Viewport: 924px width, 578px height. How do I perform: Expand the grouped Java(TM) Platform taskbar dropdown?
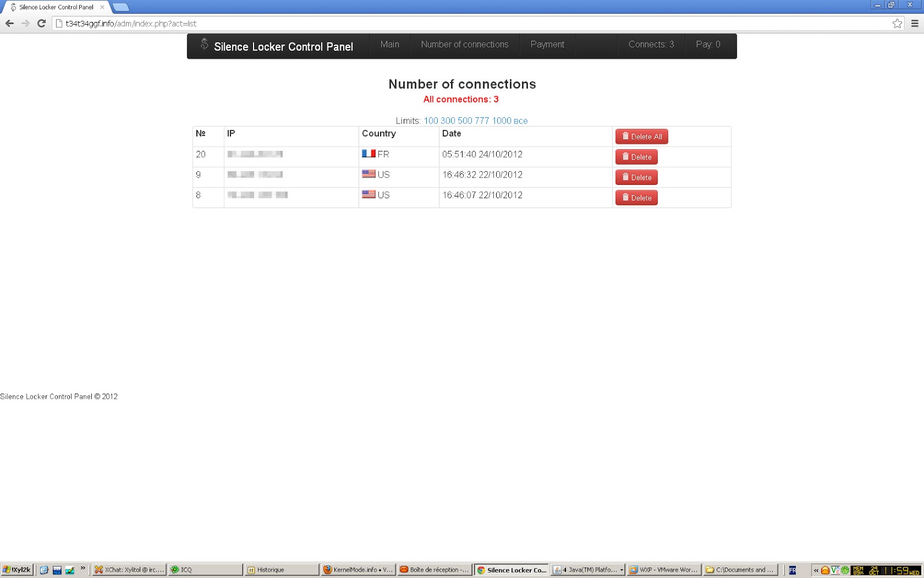coord(621,570)
